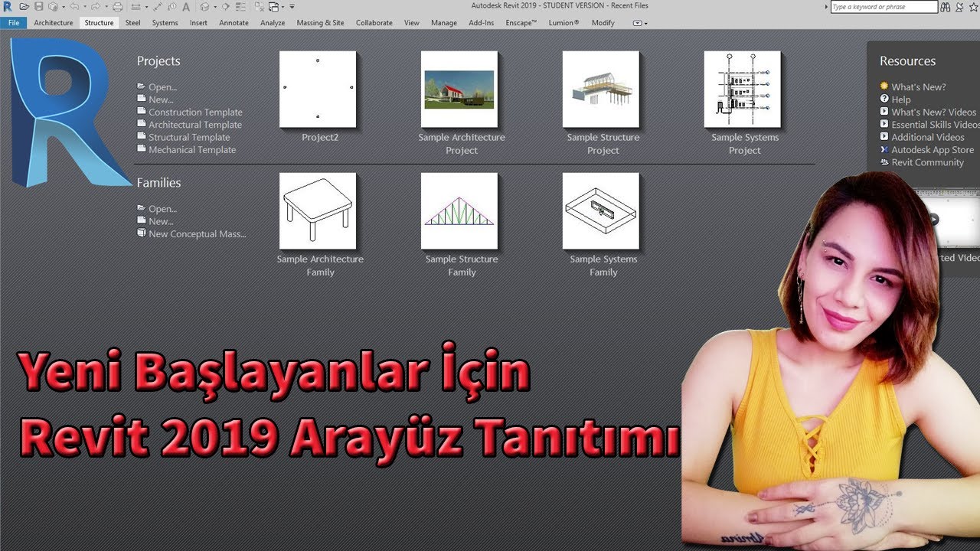Switch to the Analyze tab
980x551 pixels.
[273, 23]
